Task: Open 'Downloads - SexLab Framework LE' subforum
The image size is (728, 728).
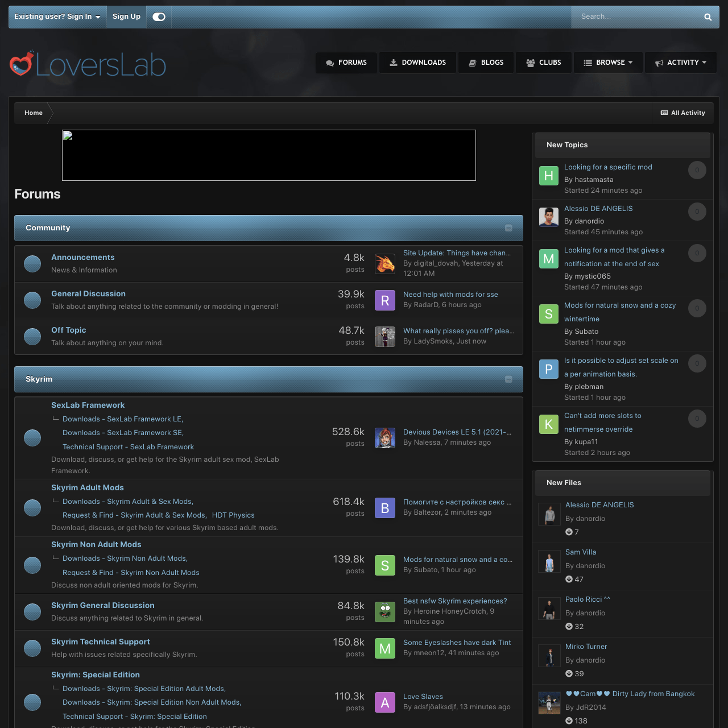Action: pos(122,419)
